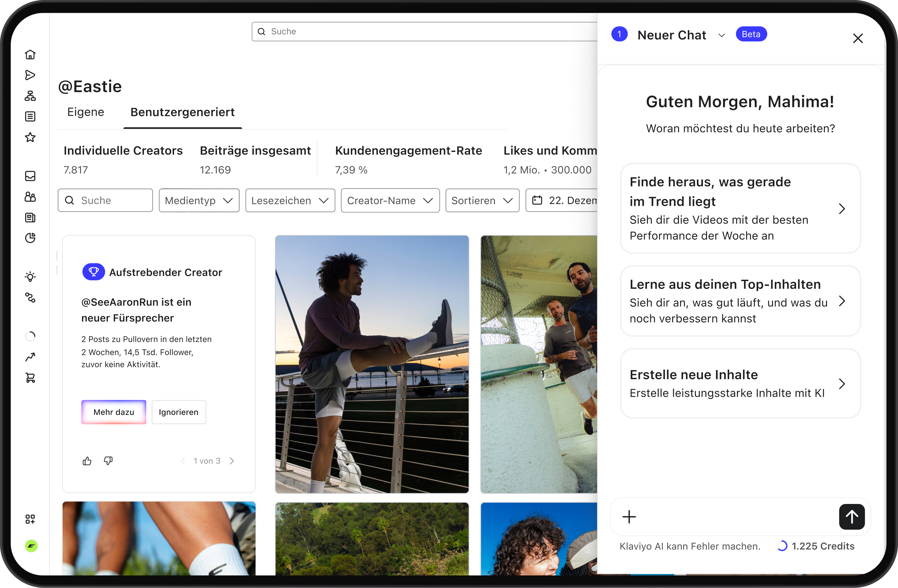
Task: Click the Mehr dazu button
Action: 114,412
